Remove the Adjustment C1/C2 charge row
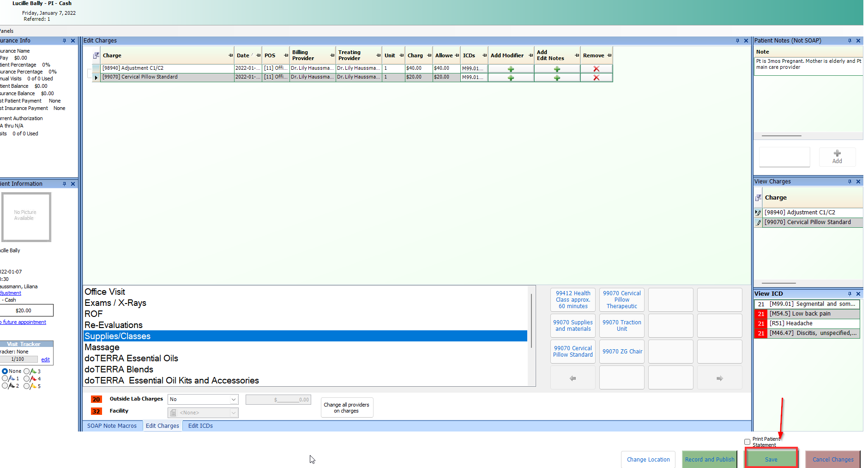The image size is (868, 468). pyautogui.click(x=596, y=69)
